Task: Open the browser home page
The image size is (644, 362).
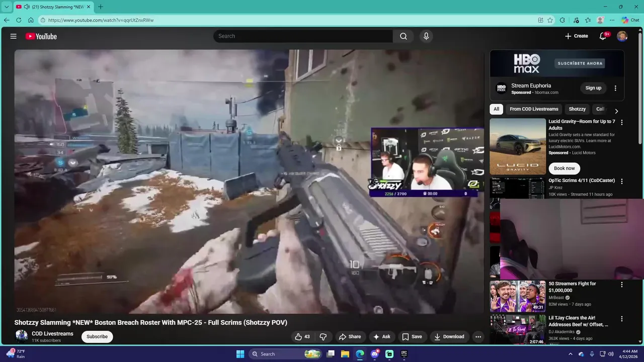Action: click(x=31, y=20)
